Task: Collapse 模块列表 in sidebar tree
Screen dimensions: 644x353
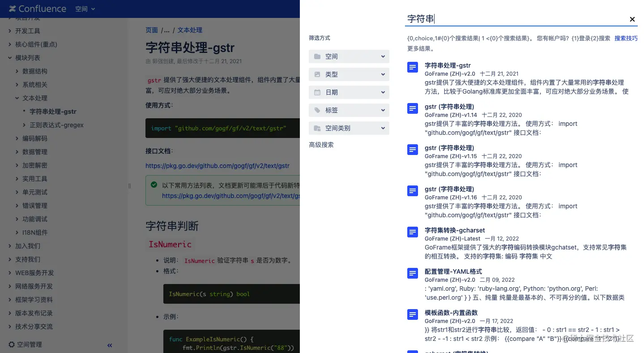Action: pos(10,58)
